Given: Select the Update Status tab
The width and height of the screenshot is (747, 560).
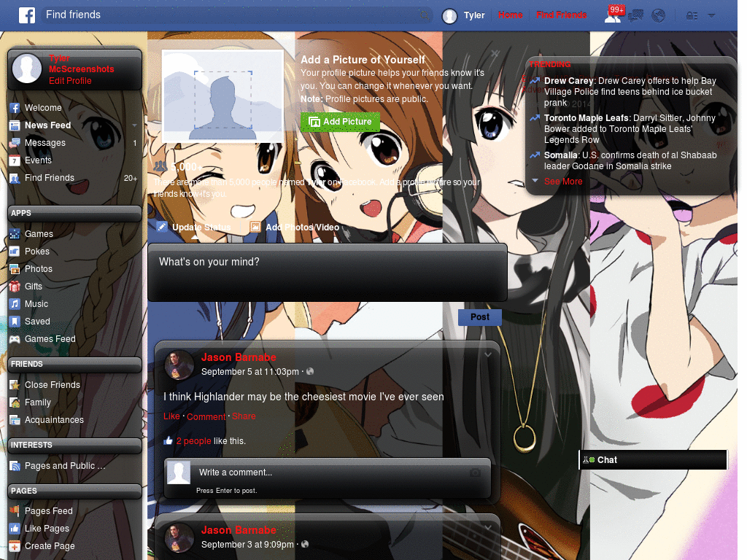Looking at the screenshot, I should coord(194,227).
